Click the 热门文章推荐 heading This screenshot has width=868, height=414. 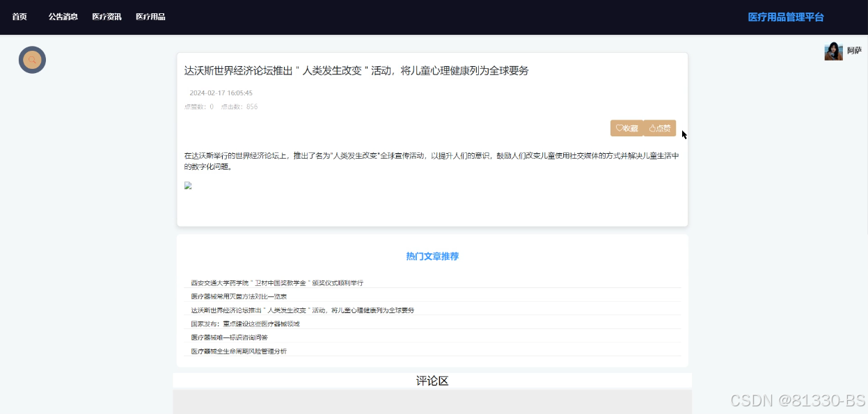[x=432, y=256]
